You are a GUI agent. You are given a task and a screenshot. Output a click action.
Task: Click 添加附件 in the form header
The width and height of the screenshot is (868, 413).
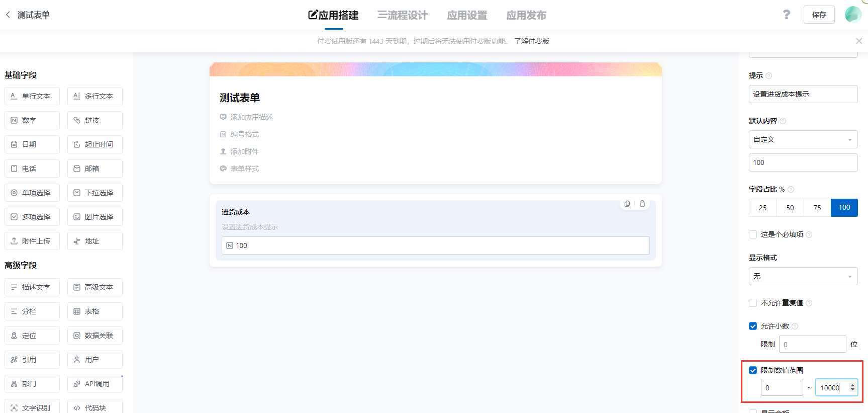239,151
